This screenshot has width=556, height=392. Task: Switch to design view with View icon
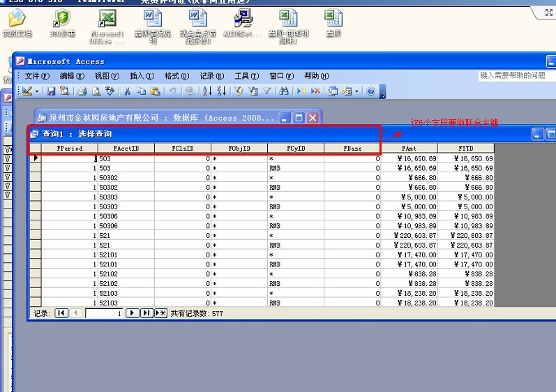coord(27,91)
